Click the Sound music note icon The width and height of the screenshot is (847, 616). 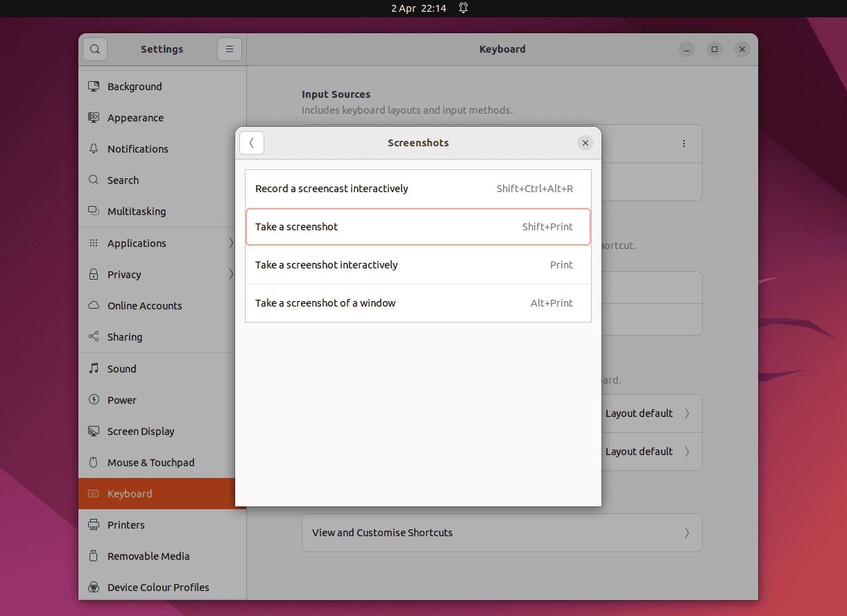pyautogui.click(x=94, y=368)
